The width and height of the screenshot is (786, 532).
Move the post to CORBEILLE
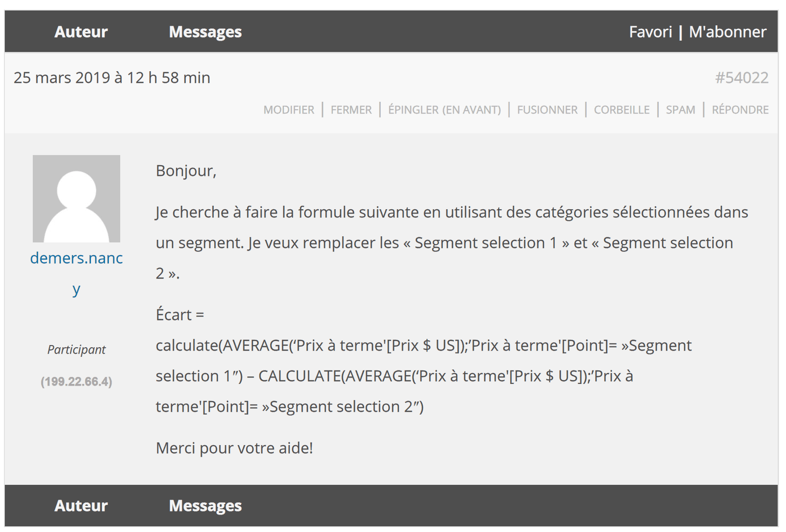[621, 110]
